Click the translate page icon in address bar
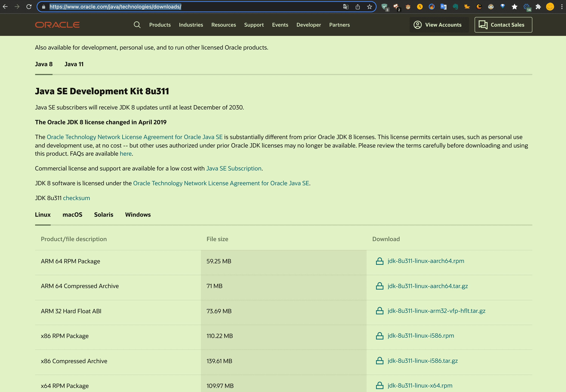 point(346,7)
